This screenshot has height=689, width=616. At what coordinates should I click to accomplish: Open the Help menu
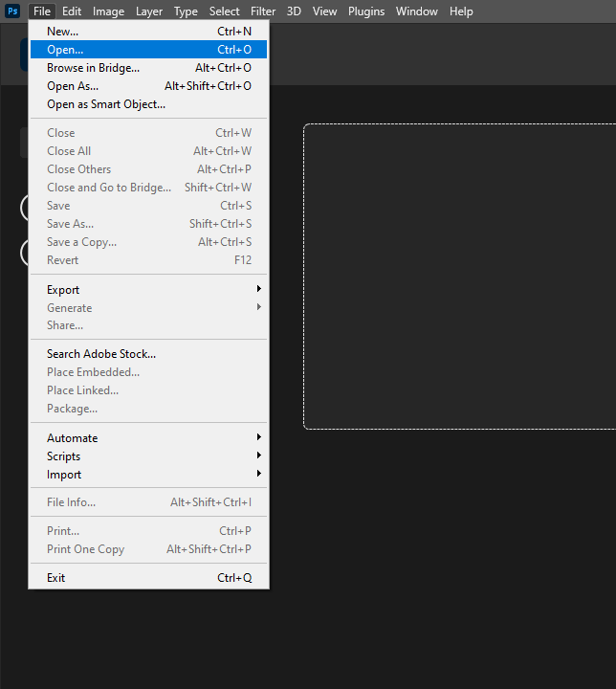pyautogui.click(x=461, y=11)
